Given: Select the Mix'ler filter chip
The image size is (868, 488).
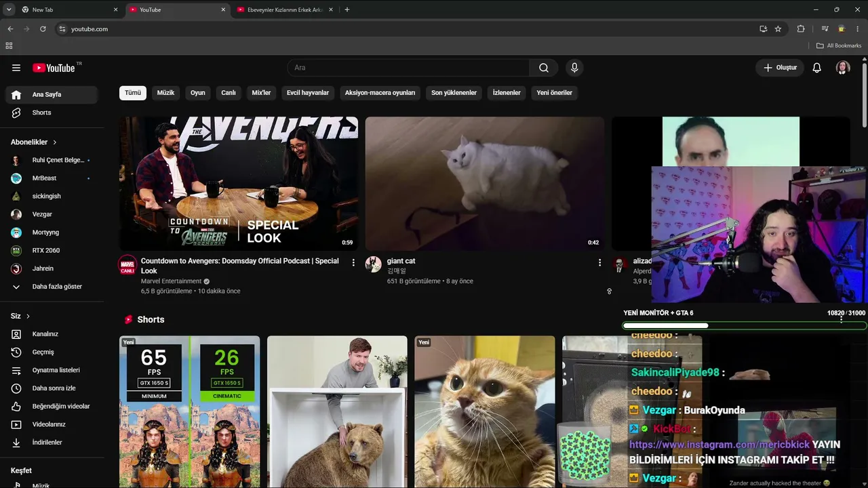Looking at the screenshot, I should pos(261,93).
